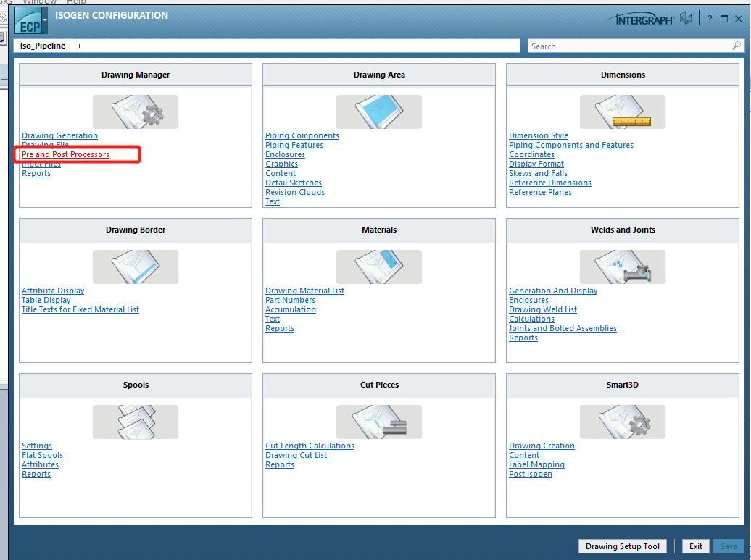
Task: Open the Drawing Generation link
Action: 60,135
